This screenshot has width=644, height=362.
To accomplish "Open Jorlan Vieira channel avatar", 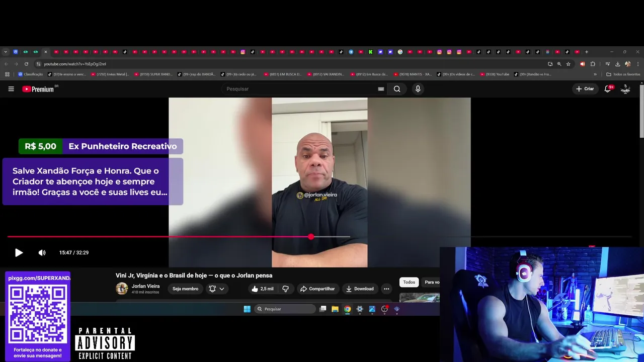I will tap(122, 289).
